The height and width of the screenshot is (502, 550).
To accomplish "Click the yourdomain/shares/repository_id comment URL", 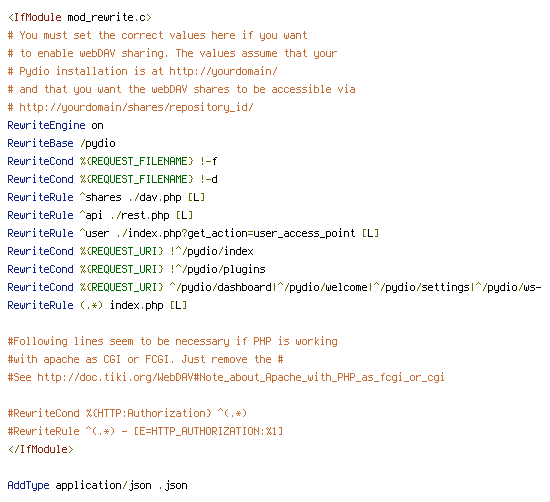I will tap(136, 107).
